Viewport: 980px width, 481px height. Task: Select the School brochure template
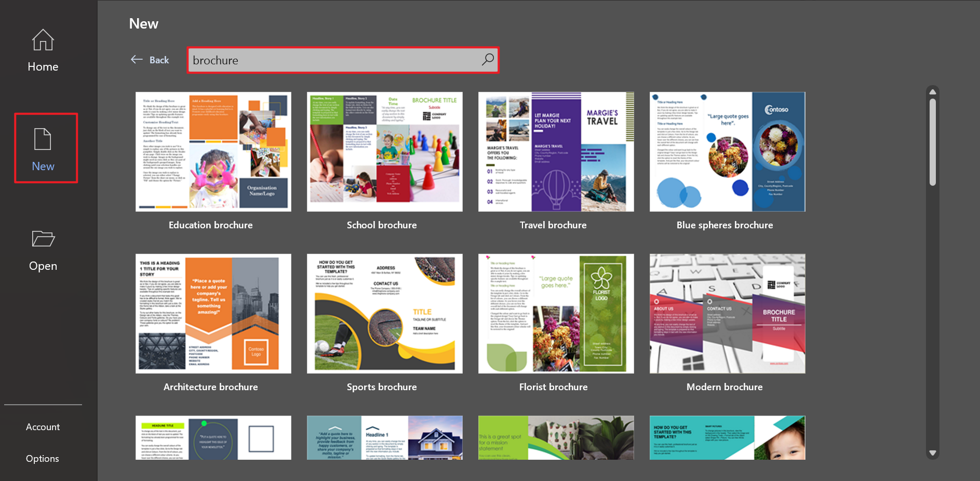pyautogui.click(x=384, y=152)
